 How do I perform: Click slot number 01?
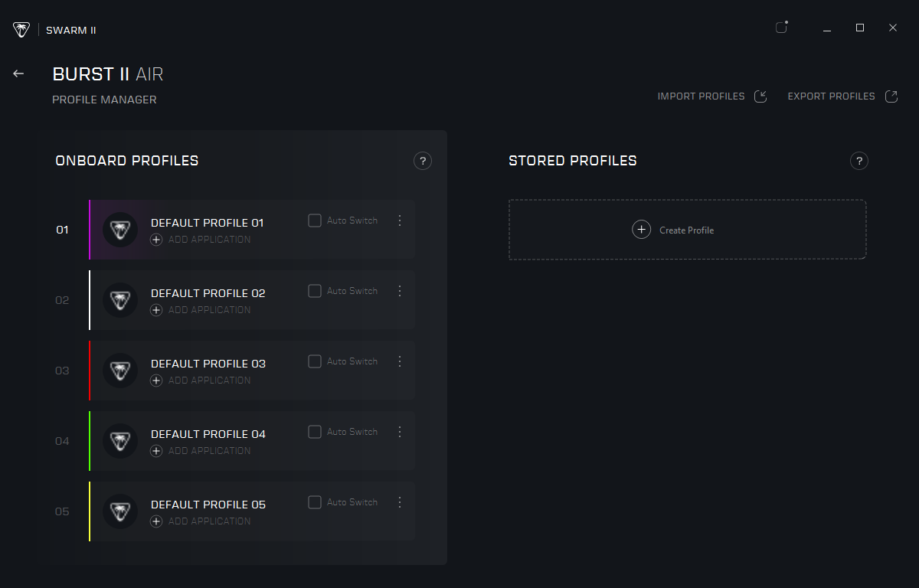tap(62, 230)
